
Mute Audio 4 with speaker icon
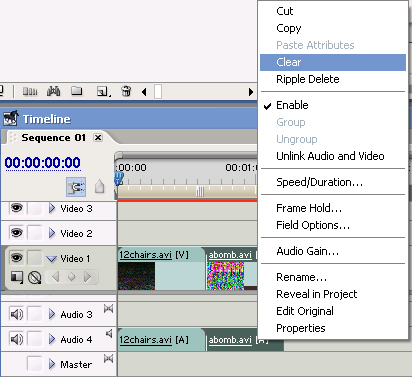click(x=17, y=339)
